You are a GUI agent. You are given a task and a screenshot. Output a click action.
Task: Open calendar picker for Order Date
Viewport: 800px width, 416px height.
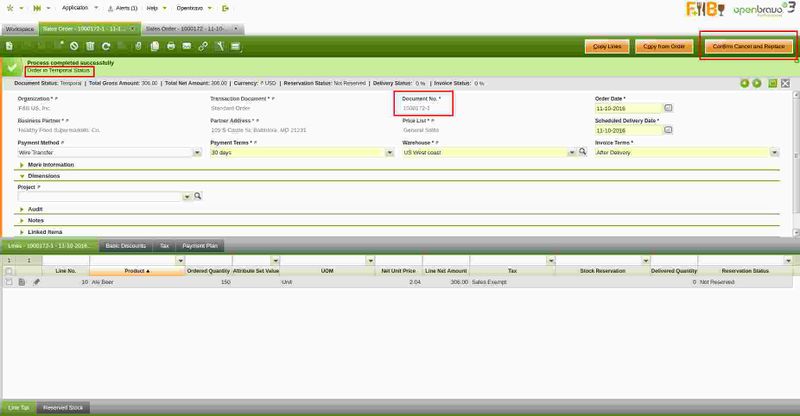point(669,106)
